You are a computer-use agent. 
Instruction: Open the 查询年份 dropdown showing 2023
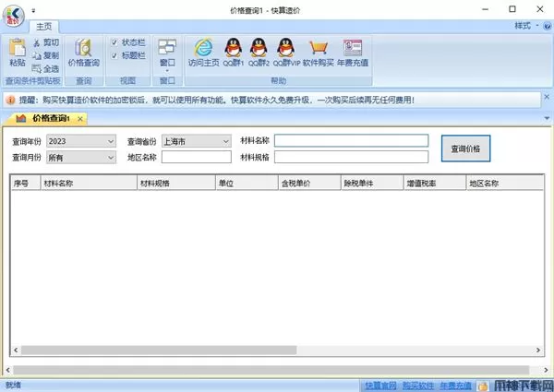pyautogui.click(x=81, y=141)
